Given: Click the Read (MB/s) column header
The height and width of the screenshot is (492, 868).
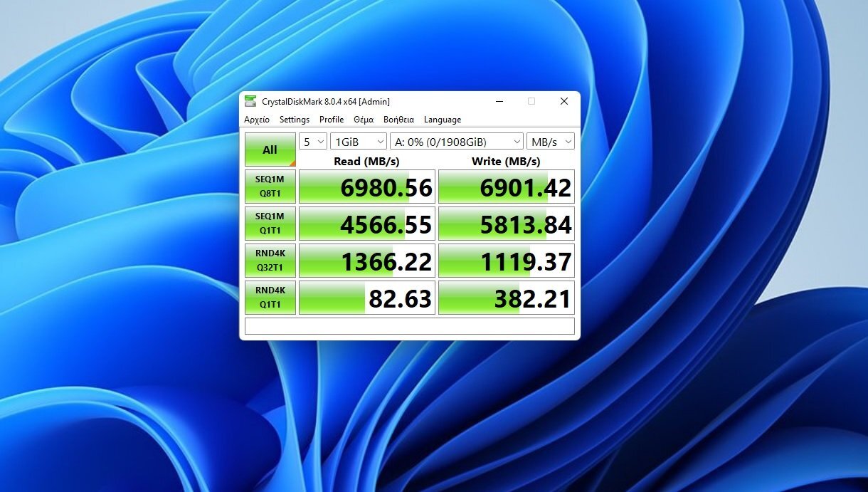Looking at the screenshot, I should click(367, 161).
